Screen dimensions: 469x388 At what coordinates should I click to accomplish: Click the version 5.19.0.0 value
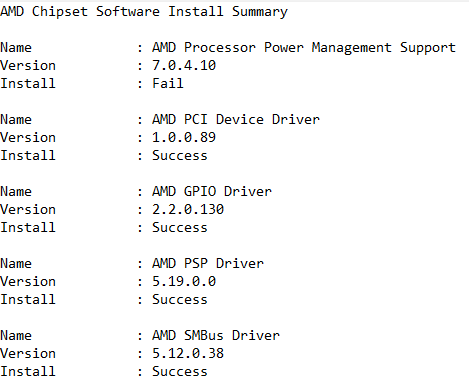pyautogui.click(x=184, y=281)
